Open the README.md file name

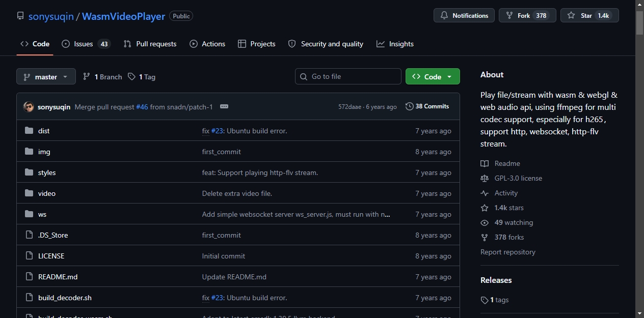(x=58, y=277)
